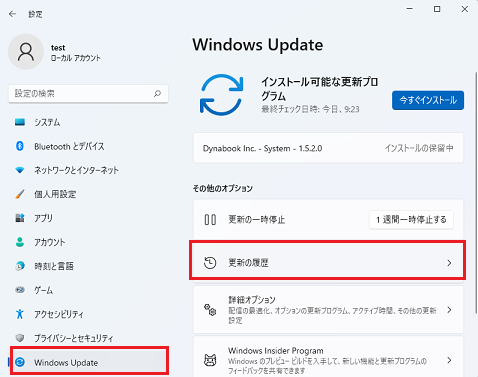Click the test ローカル アカウント profile name
The width and height of the screenshot is (478, 377).
coord(76,53)
